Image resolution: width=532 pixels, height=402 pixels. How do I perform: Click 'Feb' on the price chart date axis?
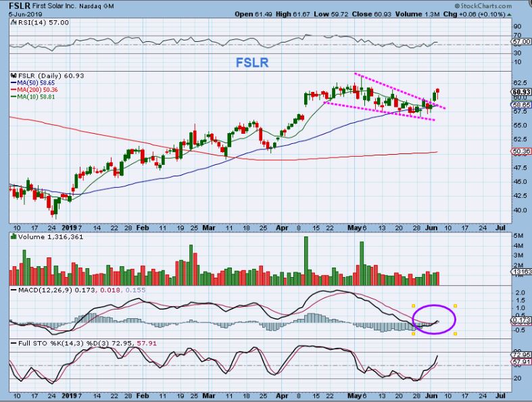pyautogui.click(x=142, y=228)
